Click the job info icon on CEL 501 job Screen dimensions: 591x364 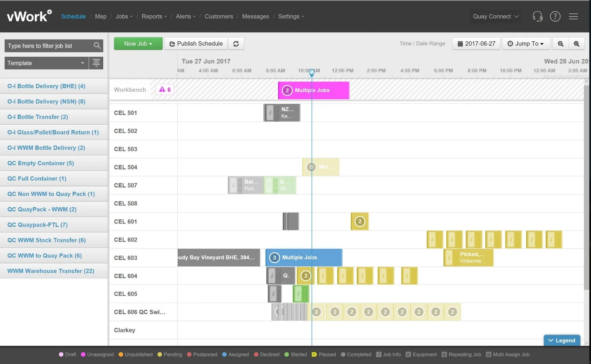[x=270, y=113]
